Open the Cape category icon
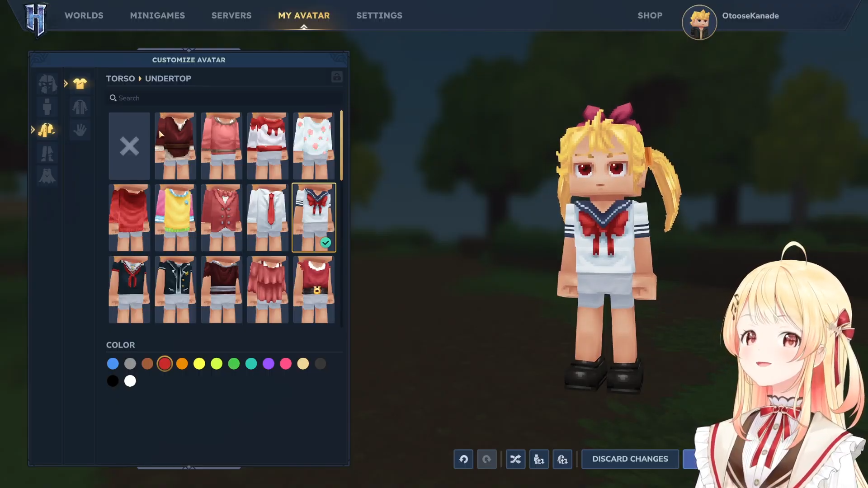Screen dimensions: 868x488 point(47,176)
